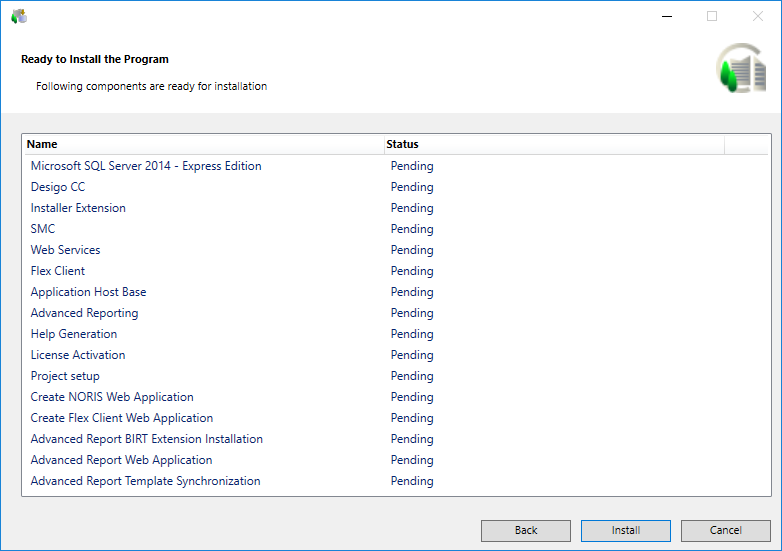Select Advanced Report Template Synchronization row

click(145, 481)
